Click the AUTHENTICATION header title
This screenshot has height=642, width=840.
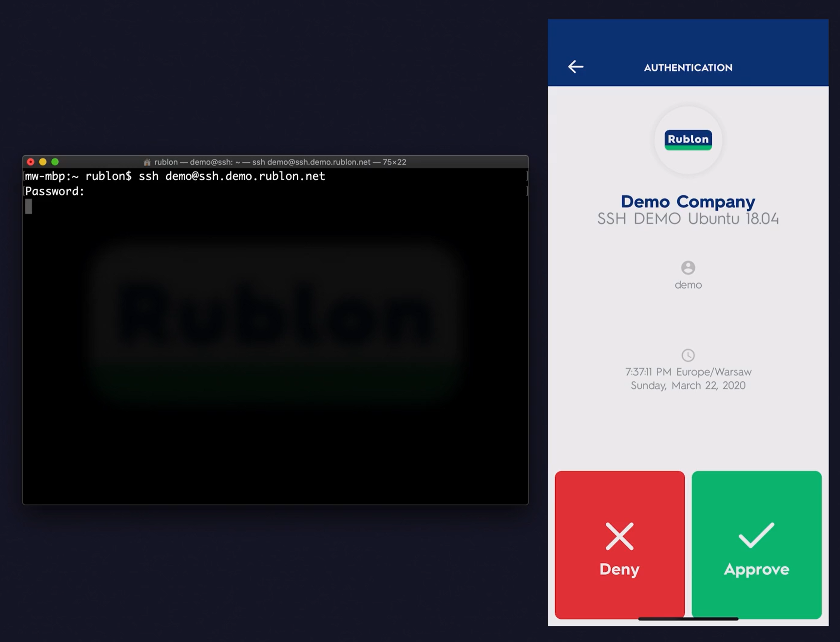pyautogui.click(x=688, y=68)
